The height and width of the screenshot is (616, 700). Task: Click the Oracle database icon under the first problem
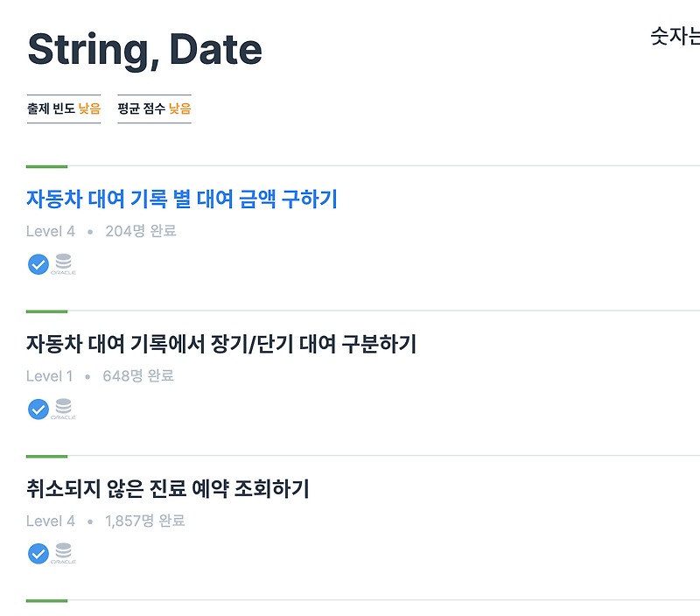61,263
